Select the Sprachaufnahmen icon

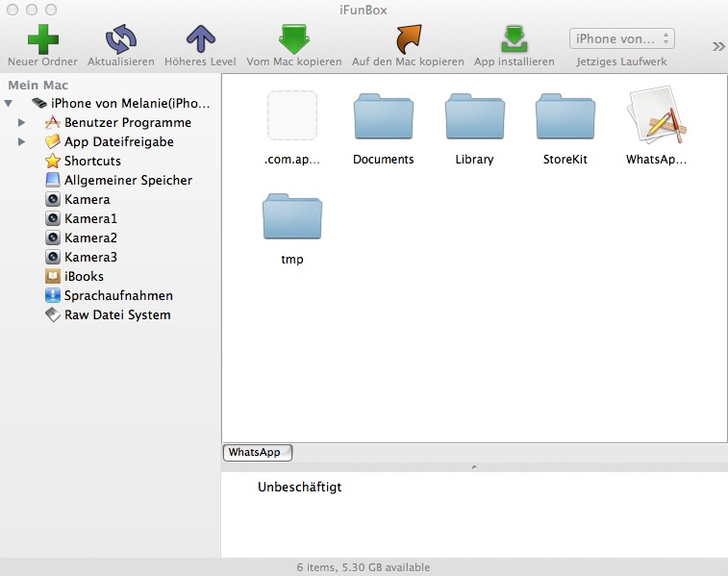tap(53, 295)
